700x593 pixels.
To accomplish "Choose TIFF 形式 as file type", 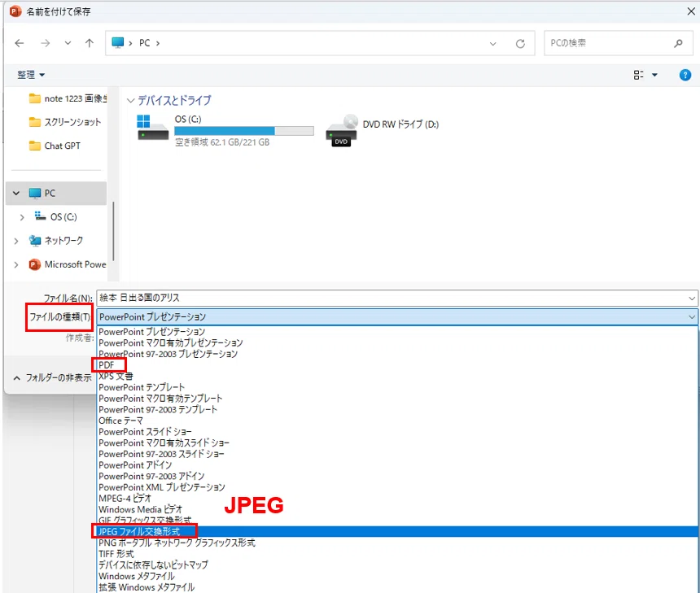I will point(397,554).
